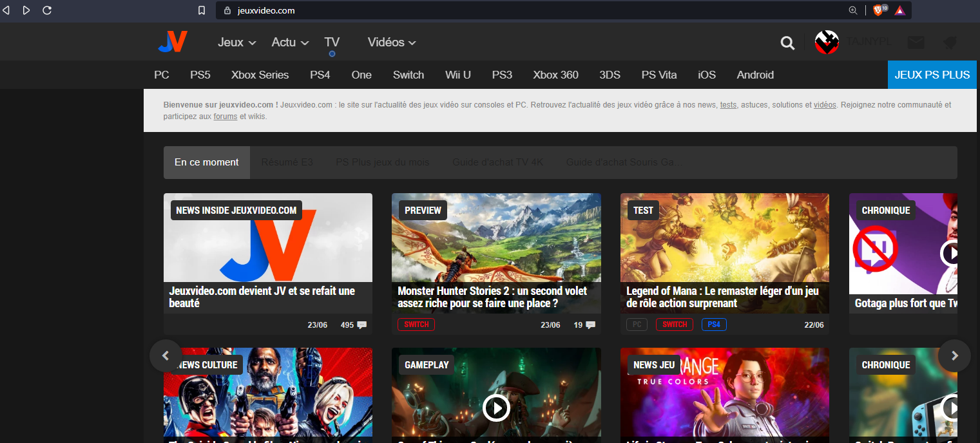Open the Brave Rewards triangle icon
The height and width of the screenshot is (443, 980).
899,10
